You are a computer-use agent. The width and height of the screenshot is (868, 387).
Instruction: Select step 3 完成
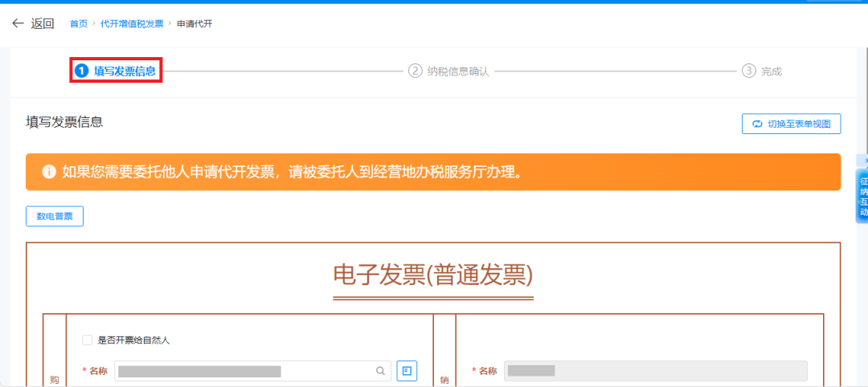[x=762, y=71]
